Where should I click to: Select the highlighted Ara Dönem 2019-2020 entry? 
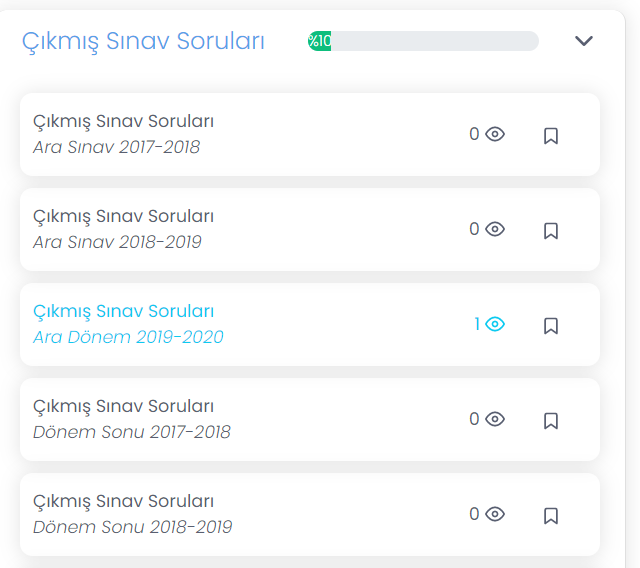(x=128, y=324)
